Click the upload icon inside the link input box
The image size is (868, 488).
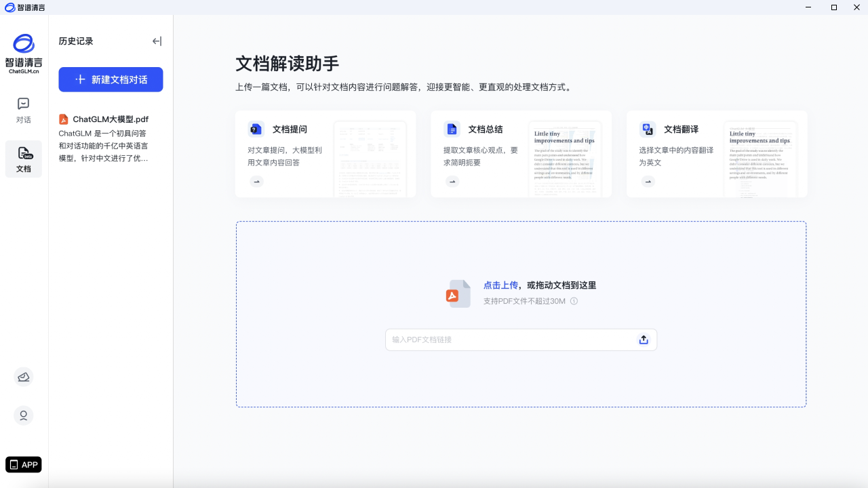(x=643, y=339)
